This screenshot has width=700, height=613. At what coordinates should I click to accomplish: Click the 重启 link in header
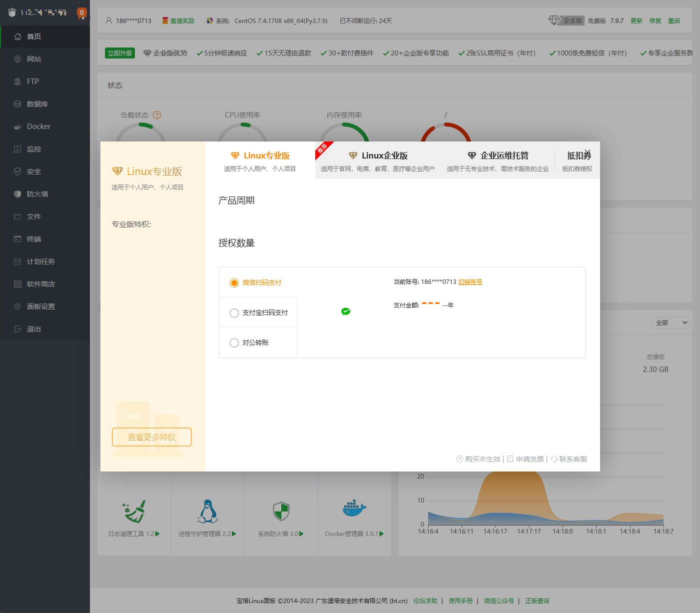(x=674, y=20)
